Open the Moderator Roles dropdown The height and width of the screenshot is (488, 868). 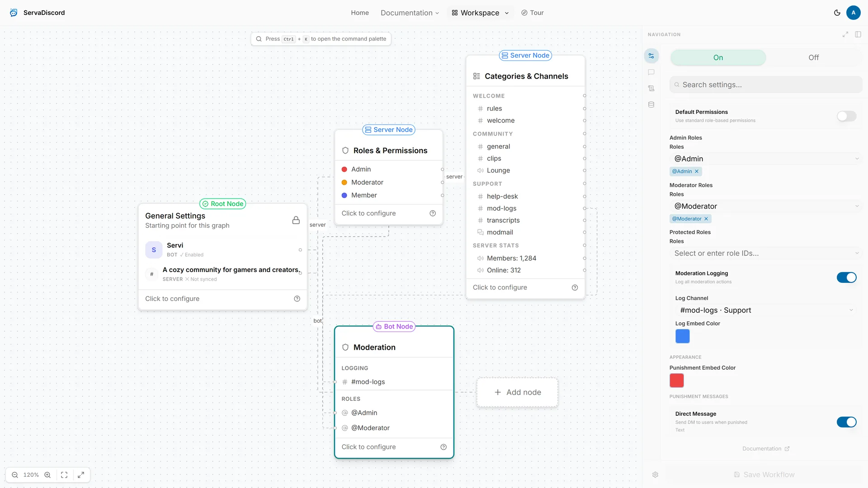[765, 206]
